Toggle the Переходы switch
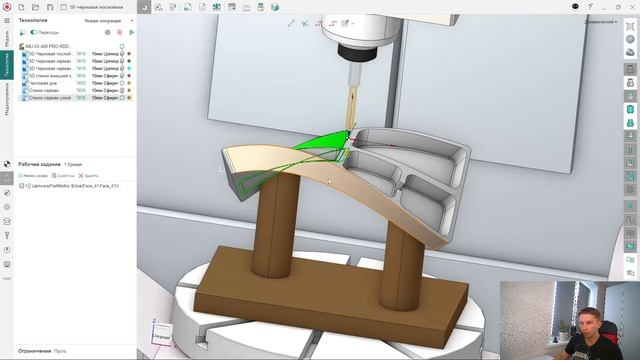This screenshot has width=640, height=360. (x=33, y=32)
